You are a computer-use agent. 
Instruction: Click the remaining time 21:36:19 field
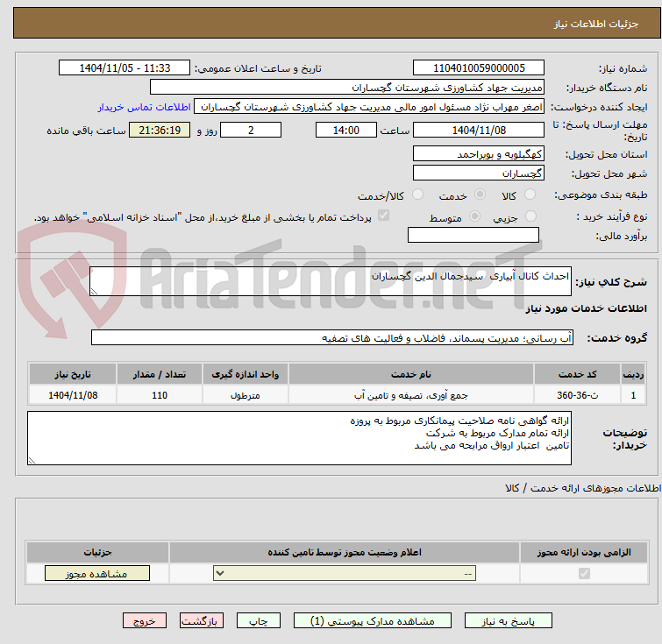tap(160, 130)
